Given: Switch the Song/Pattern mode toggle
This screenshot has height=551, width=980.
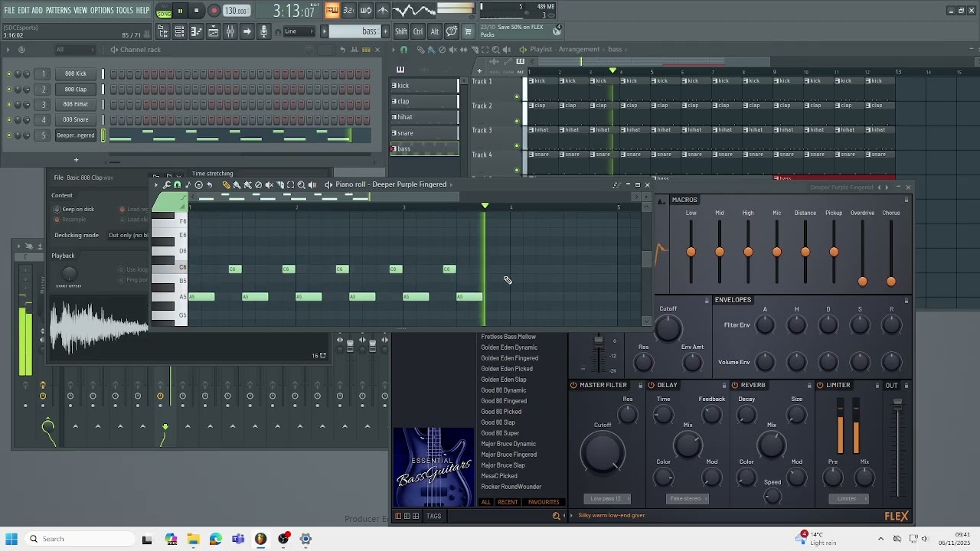Looking at the screenshot, I should [x=164, y=11].
